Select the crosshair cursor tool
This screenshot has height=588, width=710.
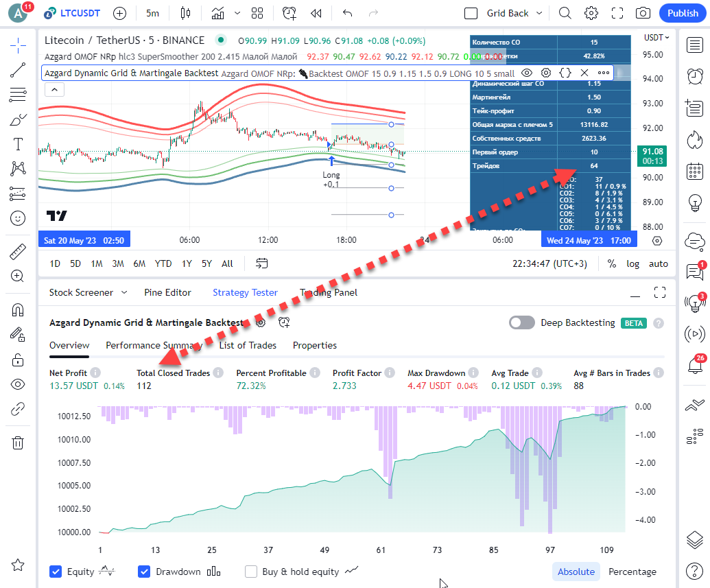[x=18, y=46]
